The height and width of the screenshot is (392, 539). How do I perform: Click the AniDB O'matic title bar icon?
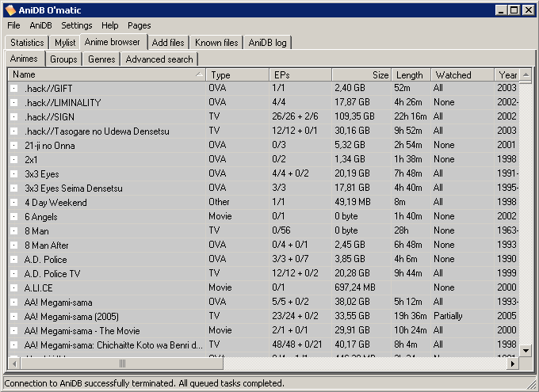pos(10,10)
